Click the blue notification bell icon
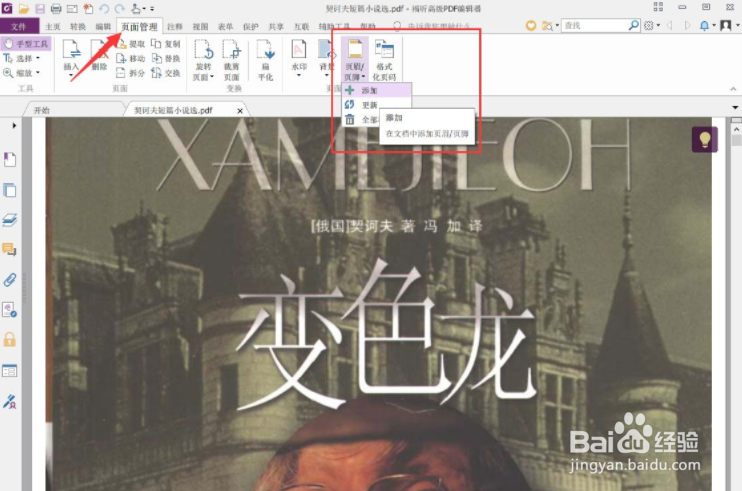This screenshot has height=491, width=742. [705, 26]
